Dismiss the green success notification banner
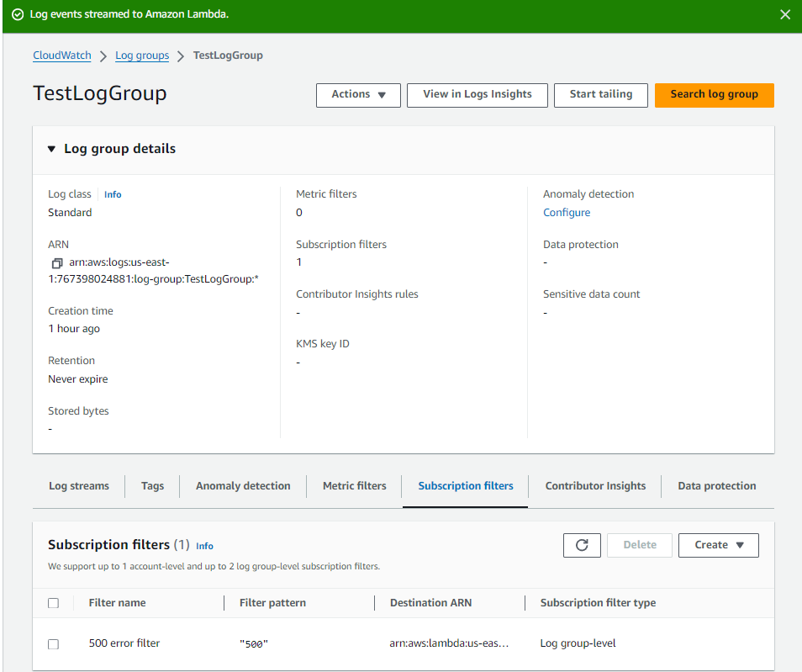The width and height of the screenshot is (802, 672). pyautogui.click(x=785, y=15)
